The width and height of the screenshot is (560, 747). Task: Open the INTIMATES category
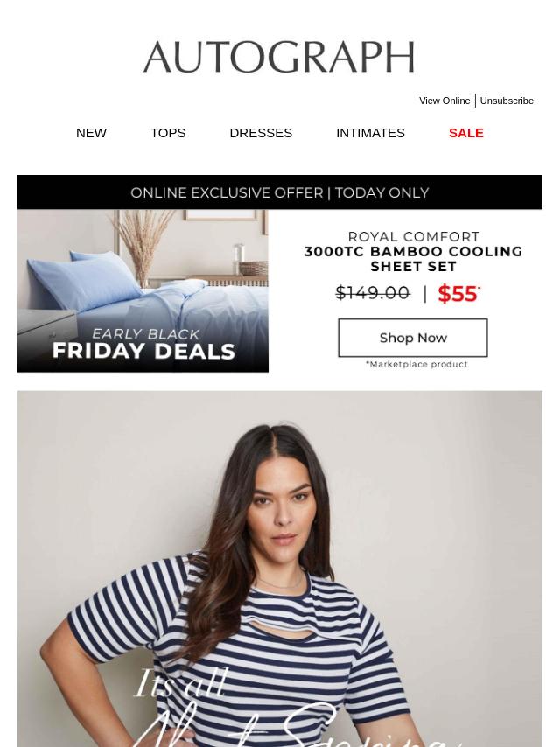[370, 133]
